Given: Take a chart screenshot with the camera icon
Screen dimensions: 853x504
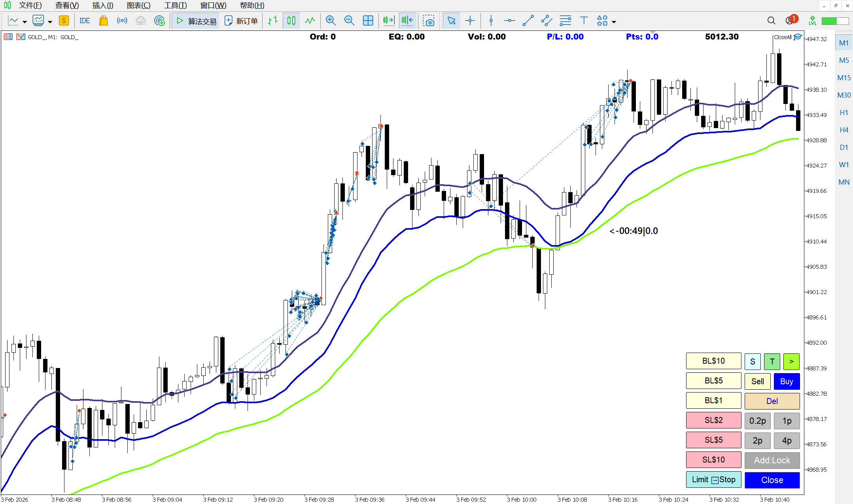Looking at the screenshot, I should tap(429, 21).
